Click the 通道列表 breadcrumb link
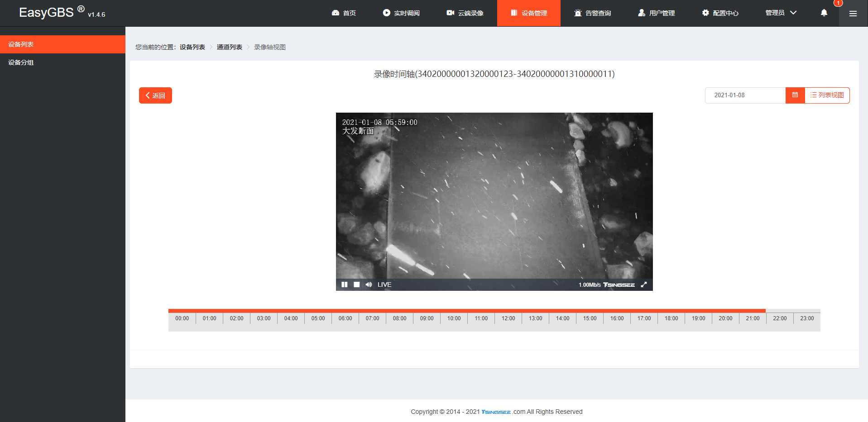This screenshot has height=422, width=868. (x=229, y=47)
